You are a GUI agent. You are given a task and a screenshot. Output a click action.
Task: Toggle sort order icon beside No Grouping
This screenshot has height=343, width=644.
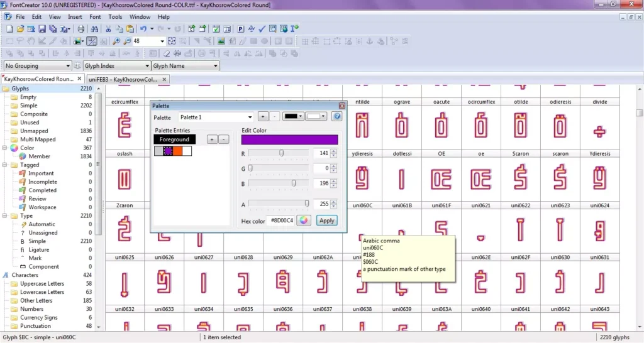coord(77,65)
